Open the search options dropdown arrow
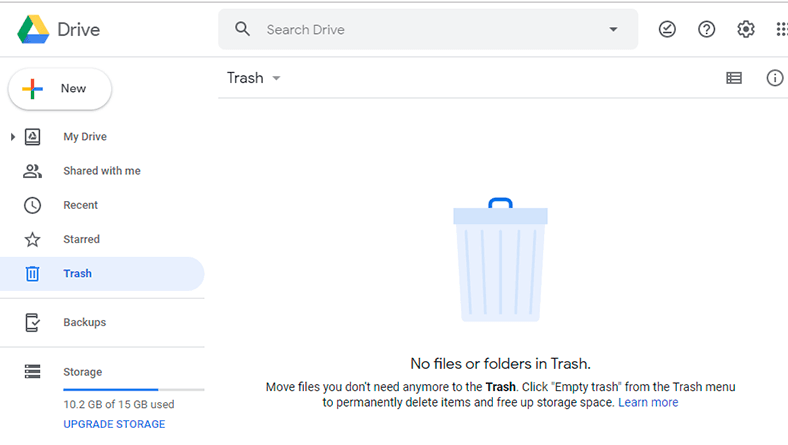This screenshot has width=788, height=445. [613, 29]
